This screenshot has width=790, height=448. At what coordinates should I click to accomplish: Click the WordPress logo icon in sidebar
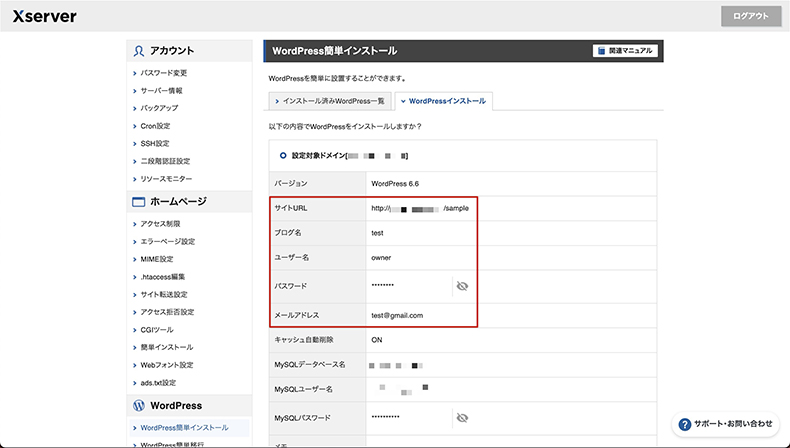(x=139, y=406)
